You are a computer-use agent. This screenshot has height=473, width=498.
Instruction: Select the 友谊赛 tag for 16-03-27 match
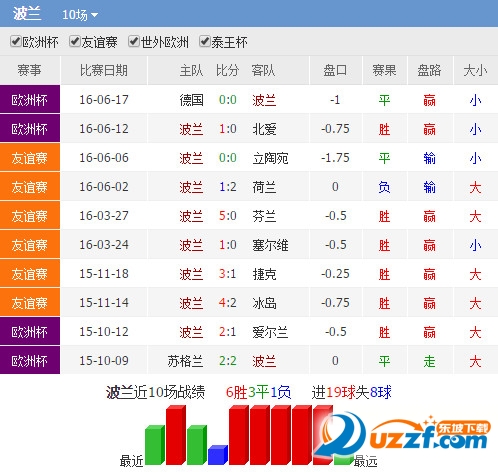tap(30, 215)
